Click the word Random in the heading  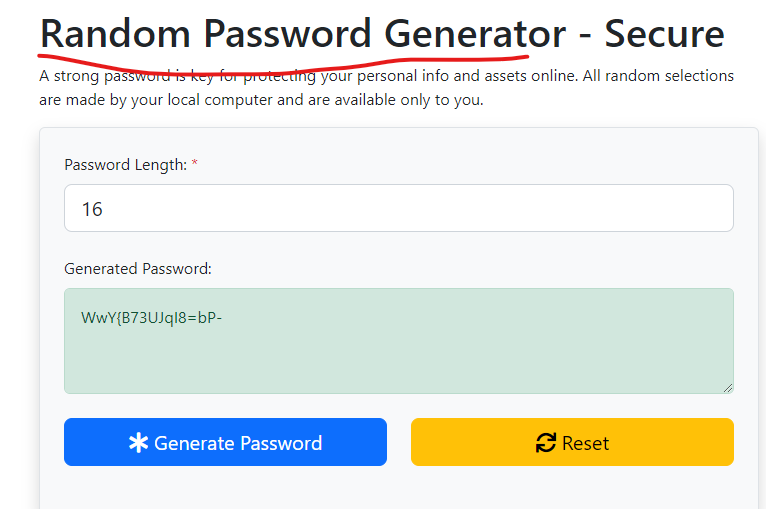(x=115, y=35)
